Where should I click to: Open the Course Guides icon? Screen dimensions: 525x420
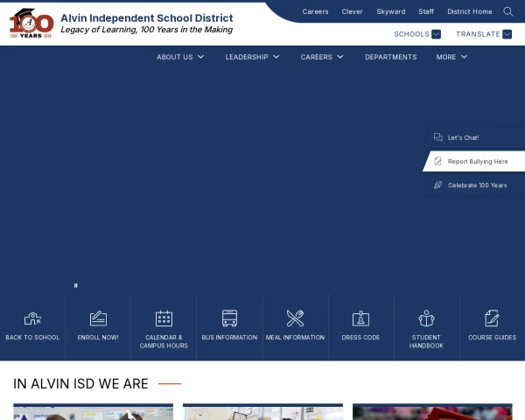(x=492, y=318)
